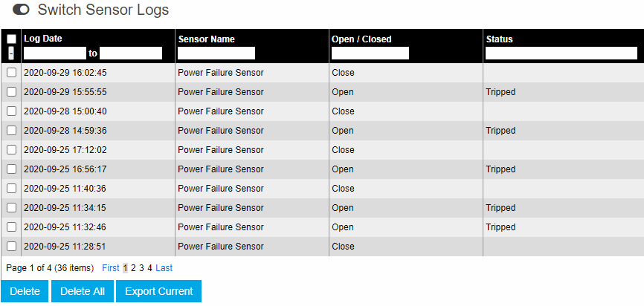Check the row for 2020-09-25 16:56:17

point(11,169)
